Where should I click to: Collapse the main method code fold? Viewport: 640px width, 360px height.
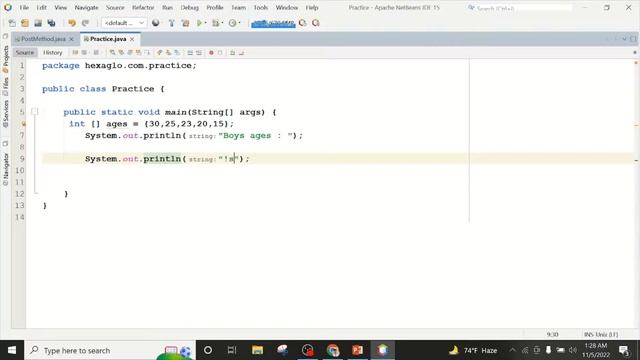[35, 112]
